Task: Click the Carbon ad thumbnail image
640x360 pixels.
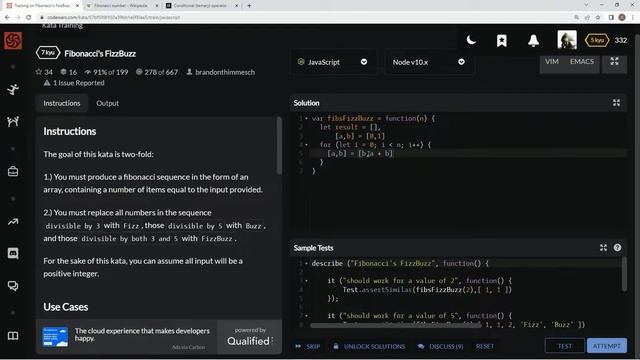Action: [x=55, y=337]
